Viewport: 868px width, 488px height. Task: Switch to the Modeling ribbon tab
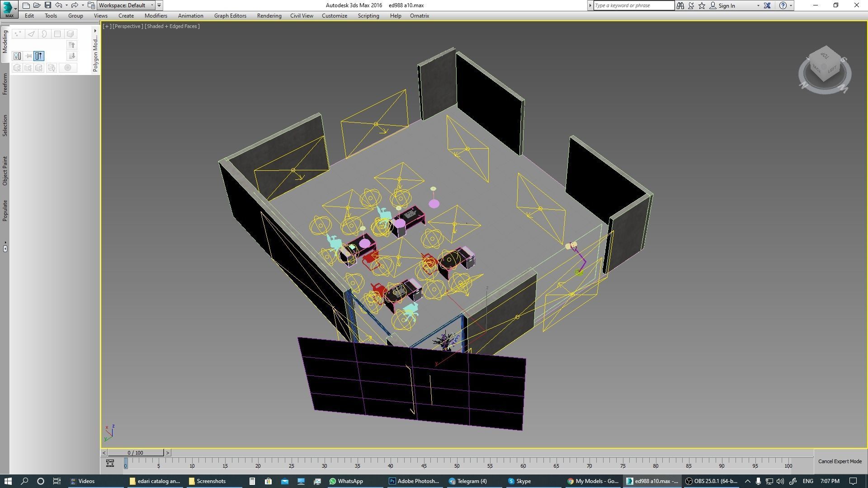pos(5,42)
